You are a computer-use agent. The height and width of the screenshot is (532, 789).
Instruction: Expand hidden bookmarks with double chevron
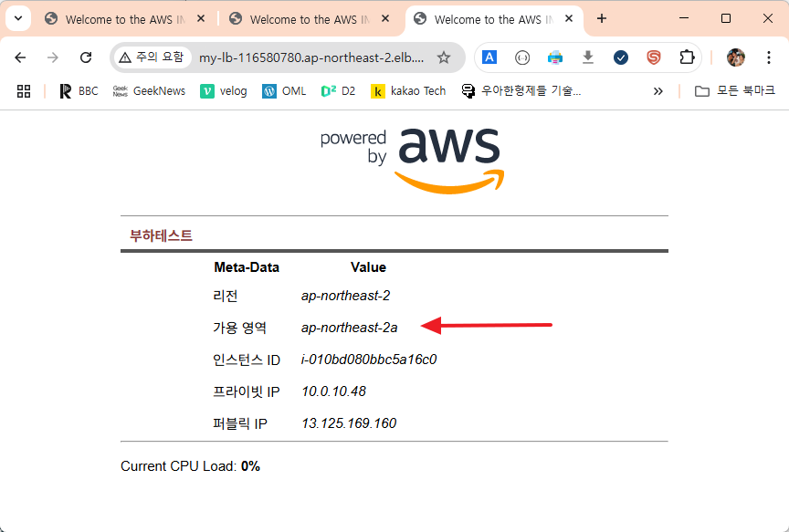pyautogui.click(x=657, y=91)
